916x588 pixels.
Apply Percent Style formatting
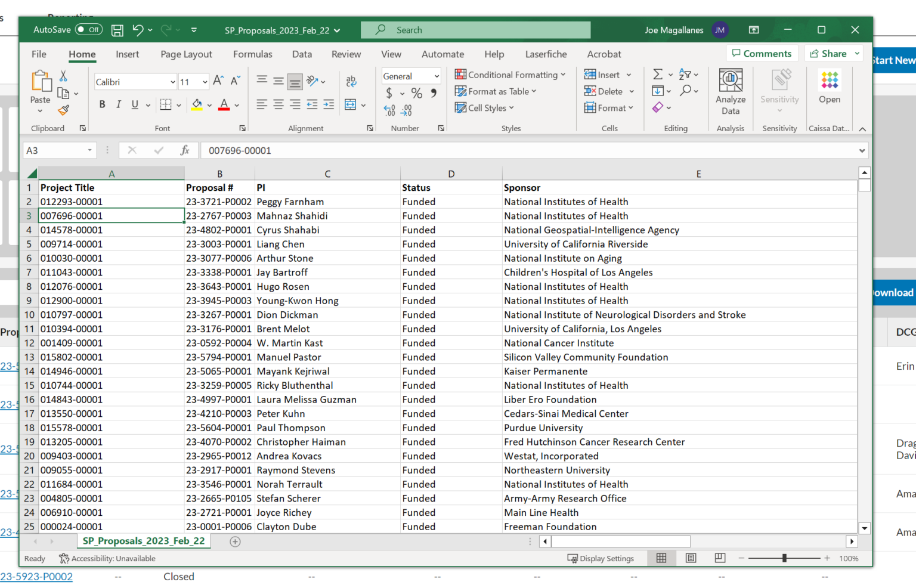click(416, 94)
